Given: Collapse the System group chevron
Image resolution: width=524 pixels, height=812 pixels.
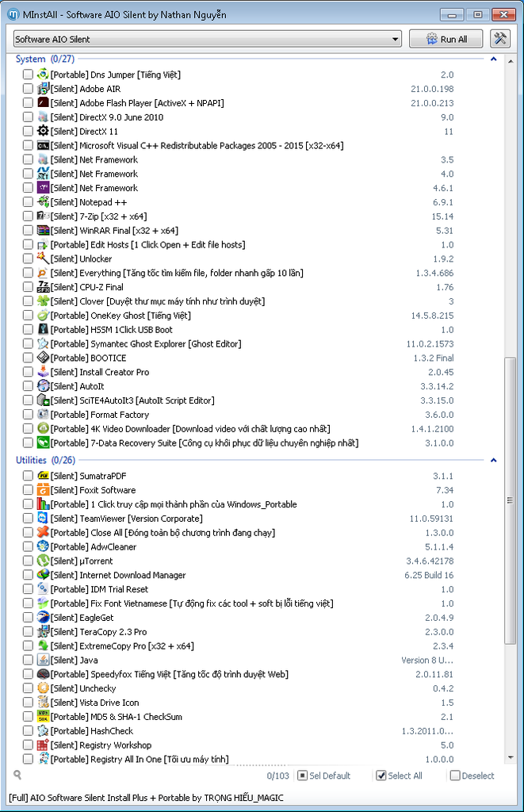Looking at the screenshot, I should point(493,59).
